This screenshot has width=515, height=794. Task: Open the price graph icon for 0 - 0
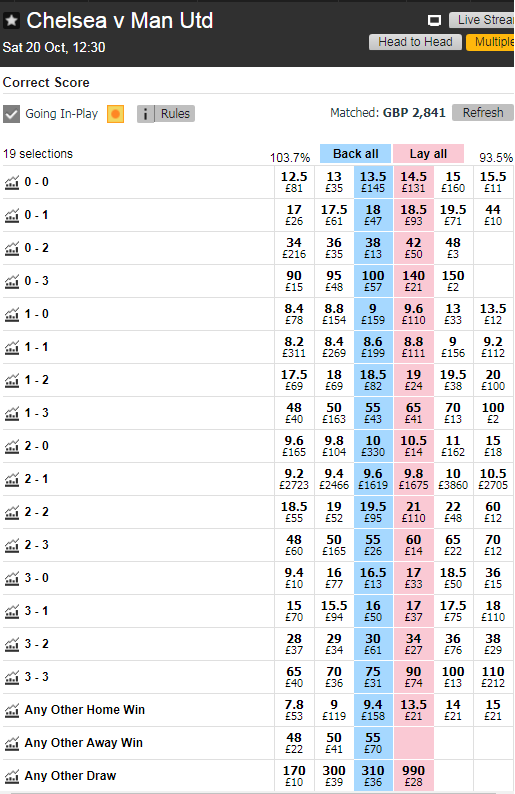[12, 182]
